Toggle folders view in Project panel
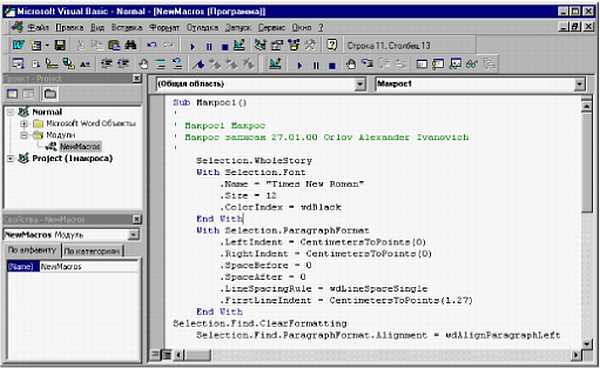The height and width of the screenshot is (368, 600). [x=50, y=94]
